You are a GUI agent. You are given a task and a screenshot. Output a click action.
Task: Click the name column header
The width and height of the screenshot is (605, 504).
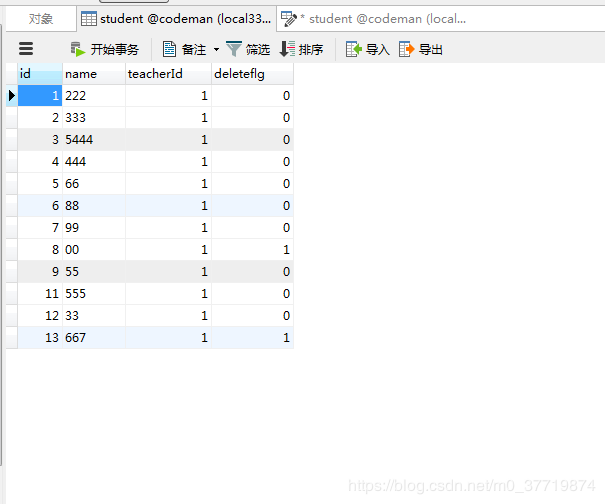(94, 74)
